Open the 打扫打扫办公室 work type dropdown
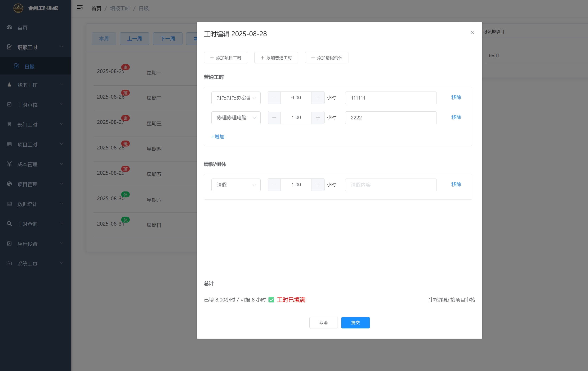This screenshot has width=588, height=371. 236,98
